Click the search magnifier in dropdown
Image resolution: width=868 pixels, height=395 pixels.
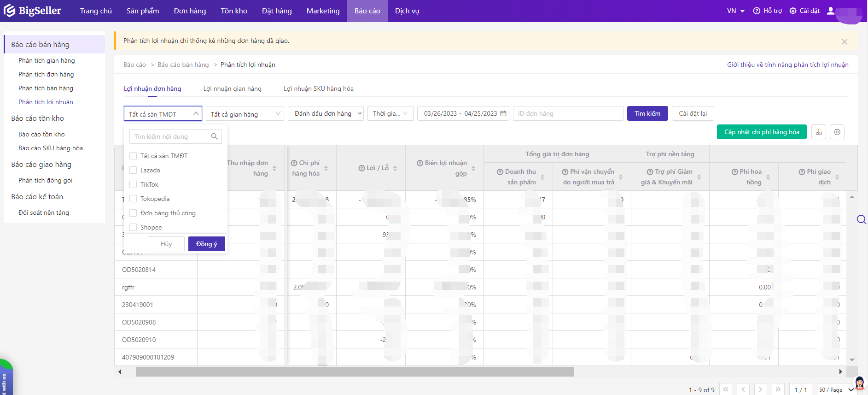coord(214,136)
